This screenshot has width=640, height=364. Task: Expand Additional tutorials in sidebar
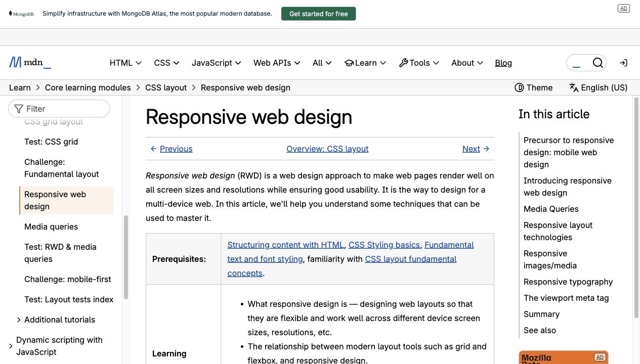coord(56,320)
